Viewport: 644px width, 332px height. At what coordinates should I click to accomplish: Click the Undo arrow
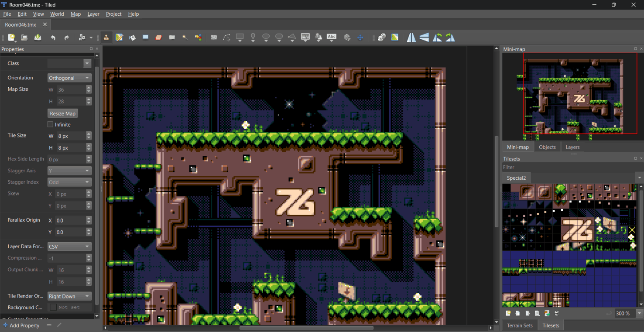click(53, 38)
